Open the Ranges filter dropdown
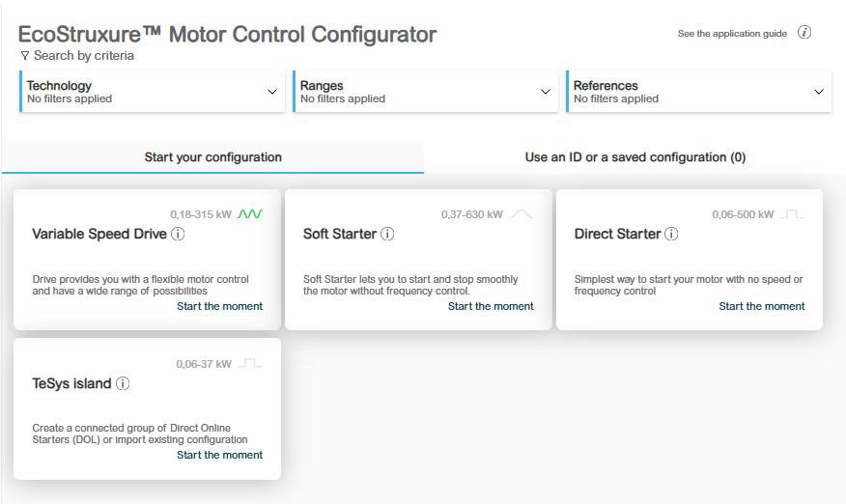Image resolution: width=846 pixels, height=504 pixels. pyautogui.click(x=546, y=92)
